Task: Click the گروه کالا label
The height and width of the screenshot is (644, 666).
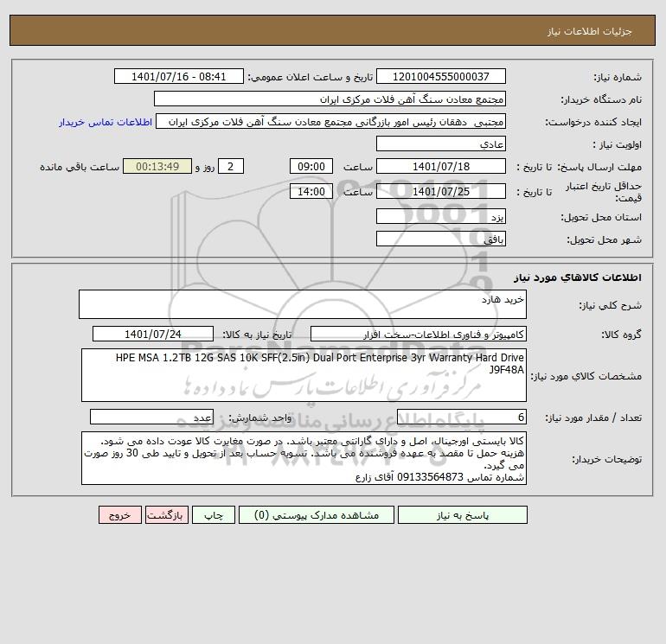Action: click(x=621, y=335)
